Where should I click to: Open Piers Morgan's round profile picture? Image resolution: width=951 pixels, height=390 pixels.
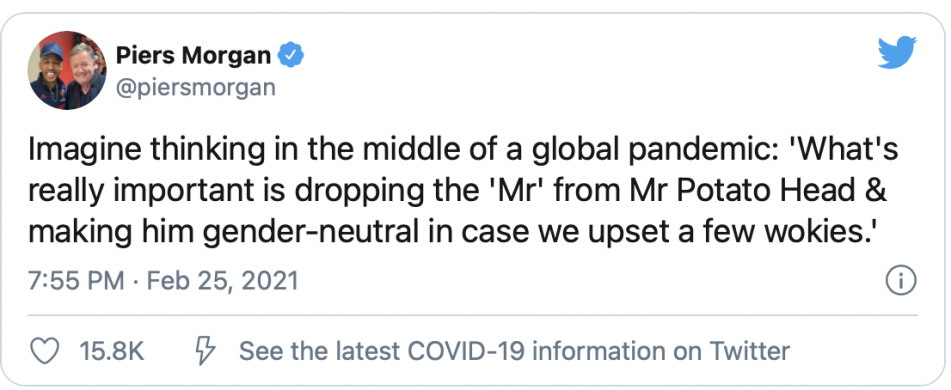coord(67,70)
